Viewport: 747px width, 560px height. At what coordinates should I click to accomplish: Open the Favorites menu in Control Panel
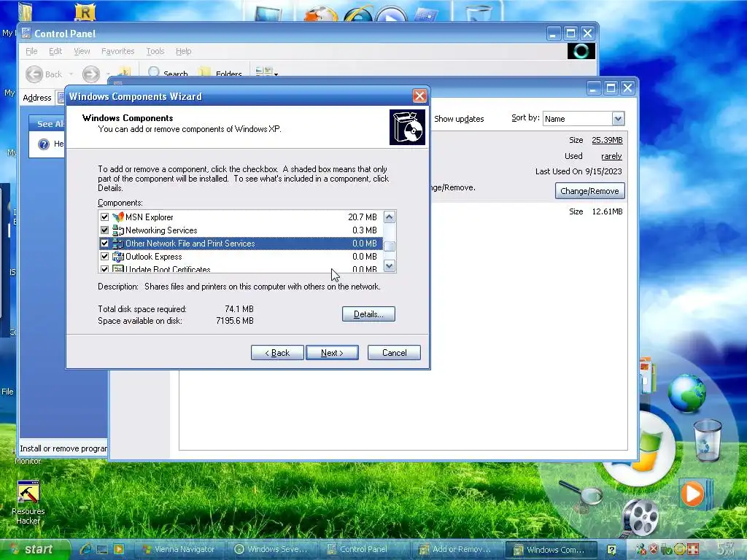(117, 51)
